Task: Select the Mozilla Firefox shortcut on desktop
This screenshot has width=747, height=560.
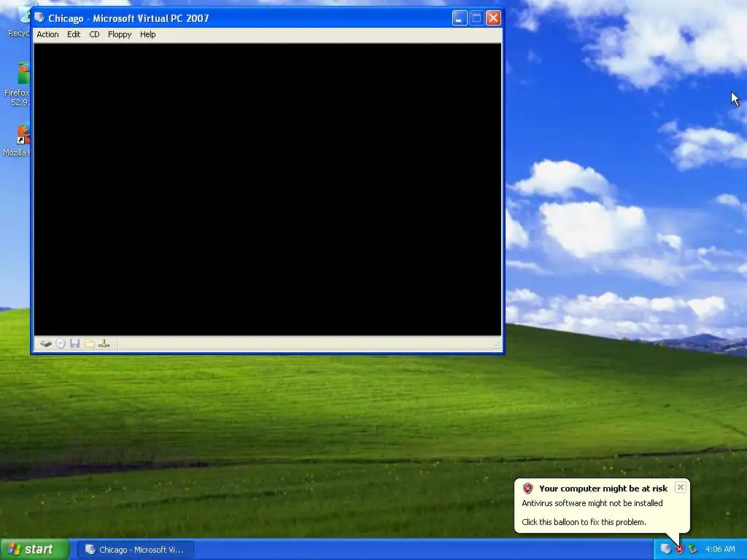Action: point(19,141)
